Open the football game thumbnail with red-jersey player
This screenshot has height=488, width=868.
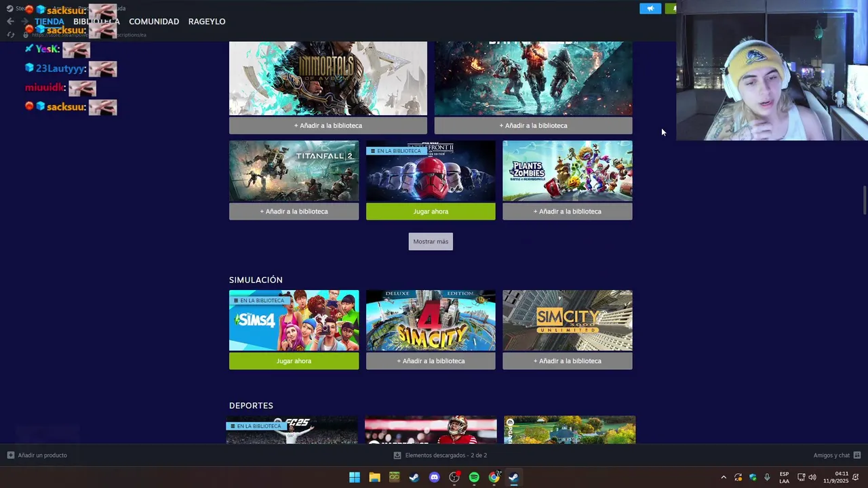point(431,430)
